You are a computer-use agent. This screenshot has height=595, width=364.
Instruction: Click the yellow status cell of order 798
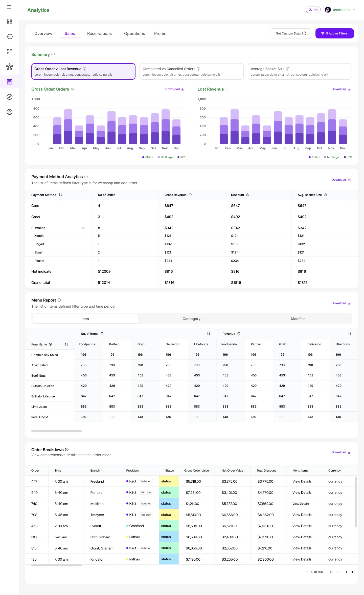pos(169,515)
